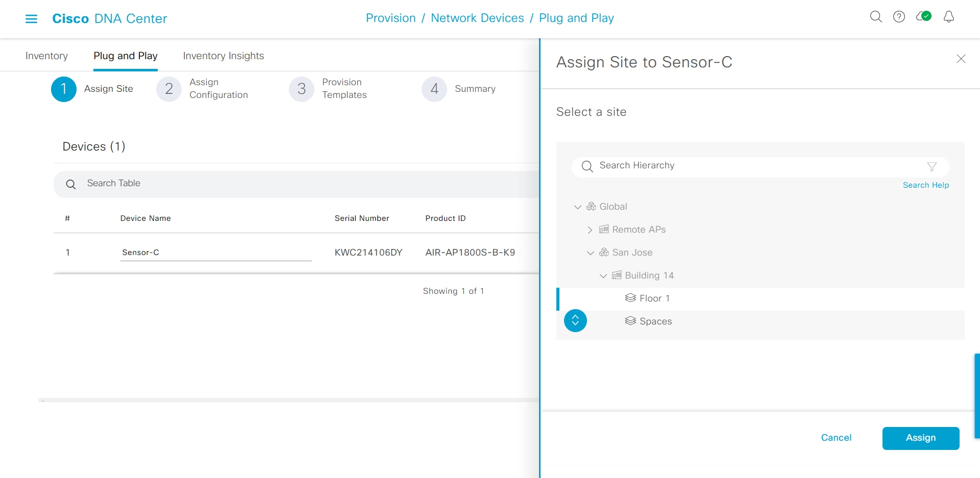Click the vertical scrollbar at the right edge
Image resolution: width=980 pixels, height=478 pixels.
[977, 396]
